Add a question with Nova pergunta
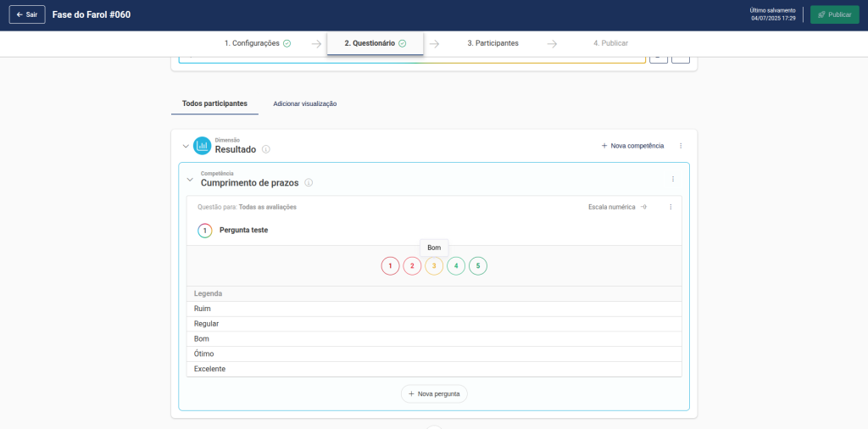 pyautogui.click(x=434, y=393)
